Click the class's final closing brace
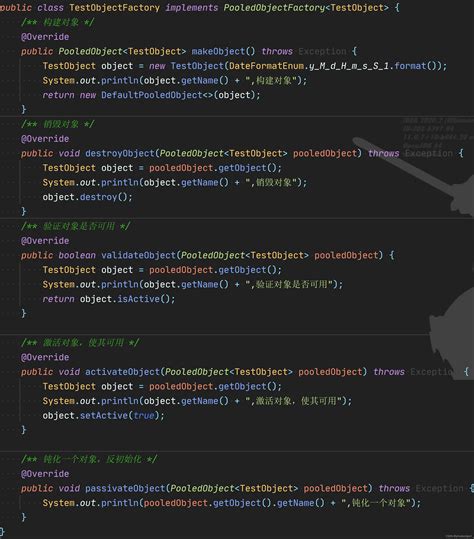The width and height of the screenshot is (474, 539). (x=2, y=532)
